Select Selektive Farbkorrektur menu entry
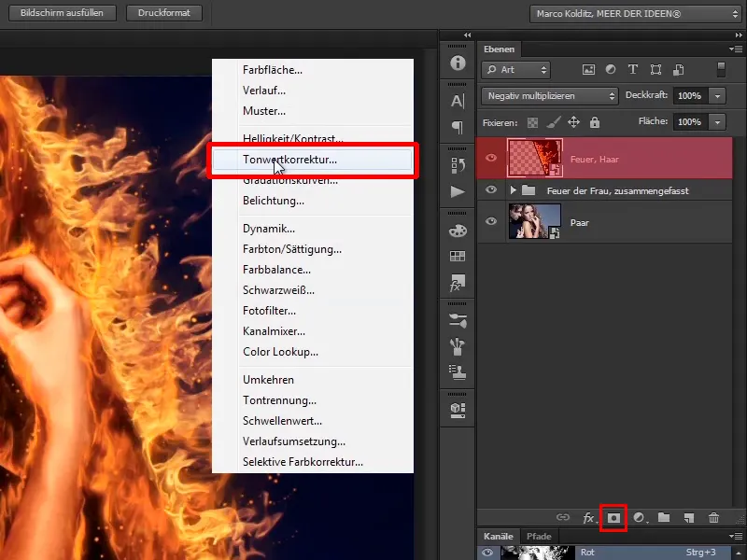The image size is (747, 560). [313, 462]
